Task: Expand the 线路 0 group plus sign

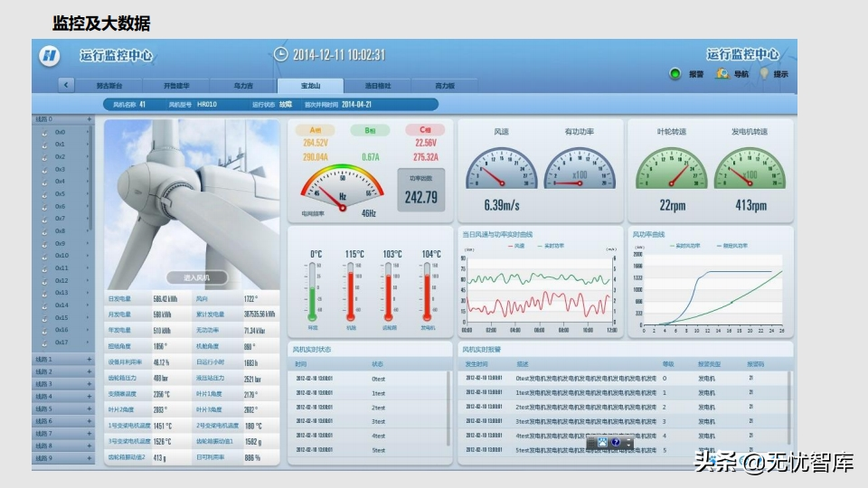Action: tap(90, 119)
